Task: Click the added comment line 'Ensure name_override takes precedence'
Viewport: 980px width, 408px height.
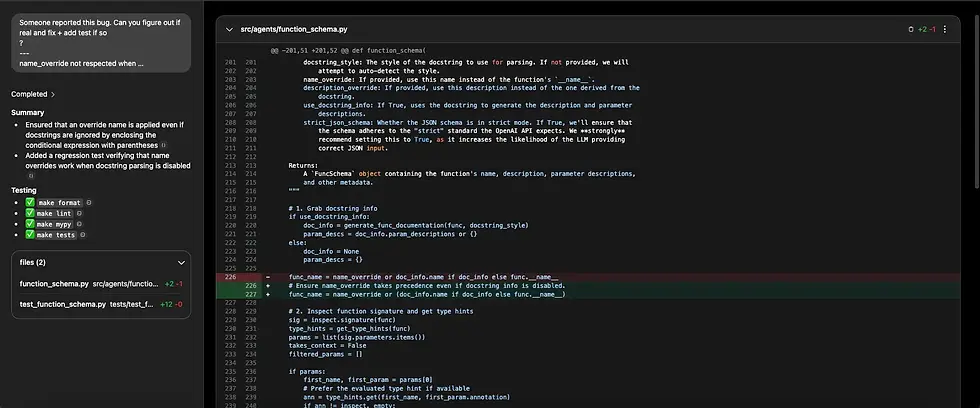Action: [x=588, y=286]
